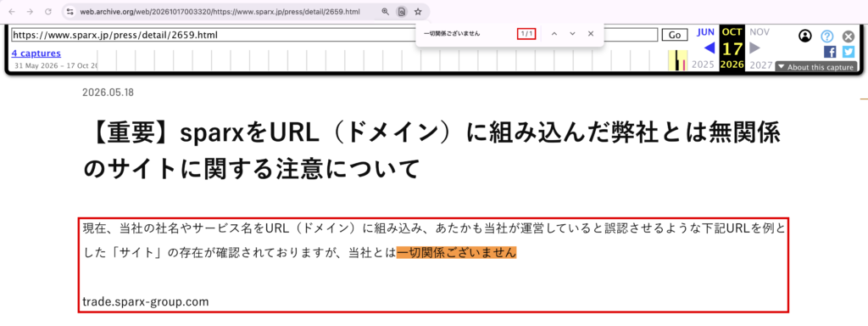Click the zoom magnifier icon in address bar

coord(386,11)
